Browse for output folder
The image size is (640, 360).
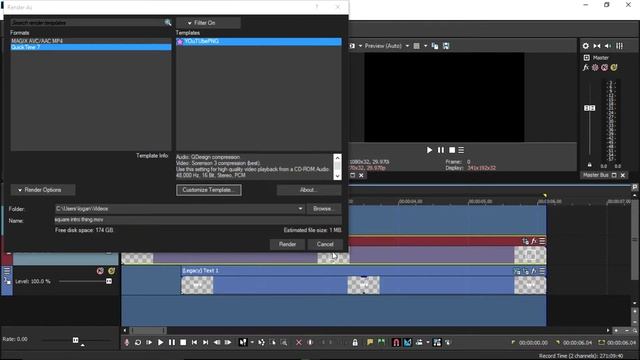tap(324, 209)
